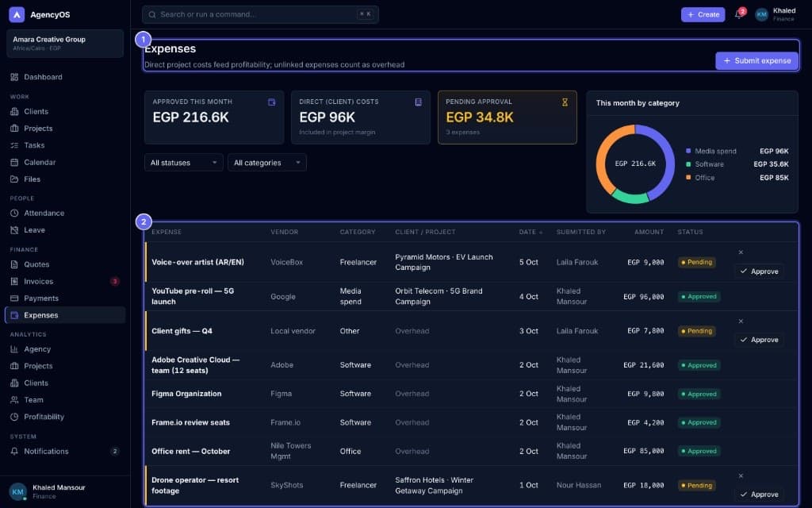This screenshot has height=508, width=812.
Task: Click the Payments card icon
Action: pos(14,298)
